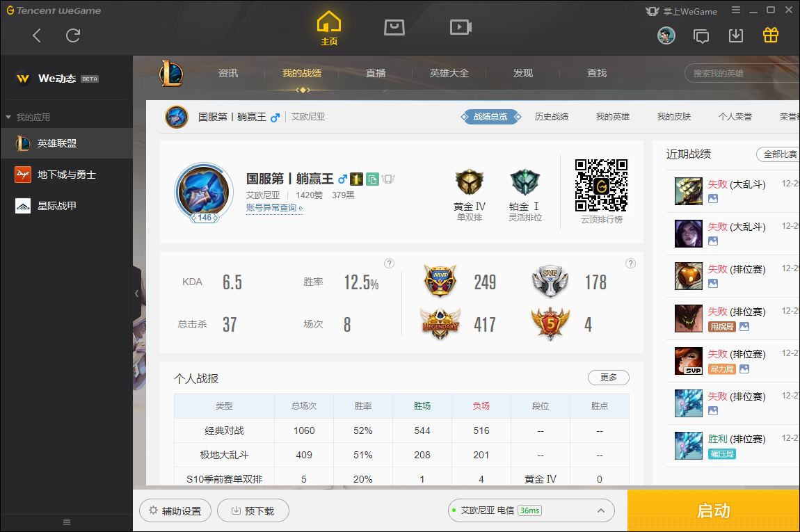Open the 全部比赛 match filter dropdown
This screenshot has width=800, height=532.
click(778, 154)
